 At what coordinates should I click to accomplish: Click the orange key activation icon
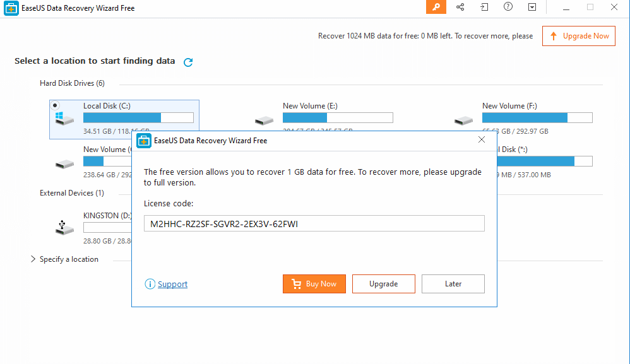tap(436, 7)
